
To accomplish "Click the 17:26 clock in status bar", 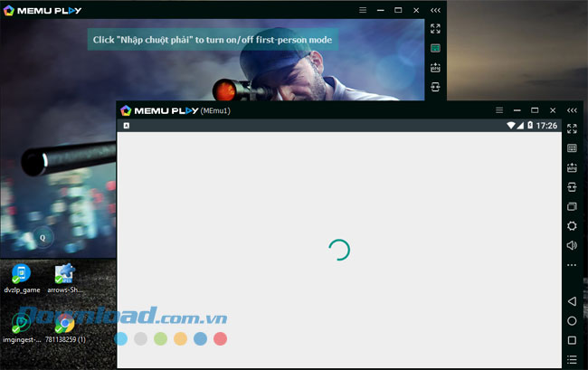I will pos(546,126).
